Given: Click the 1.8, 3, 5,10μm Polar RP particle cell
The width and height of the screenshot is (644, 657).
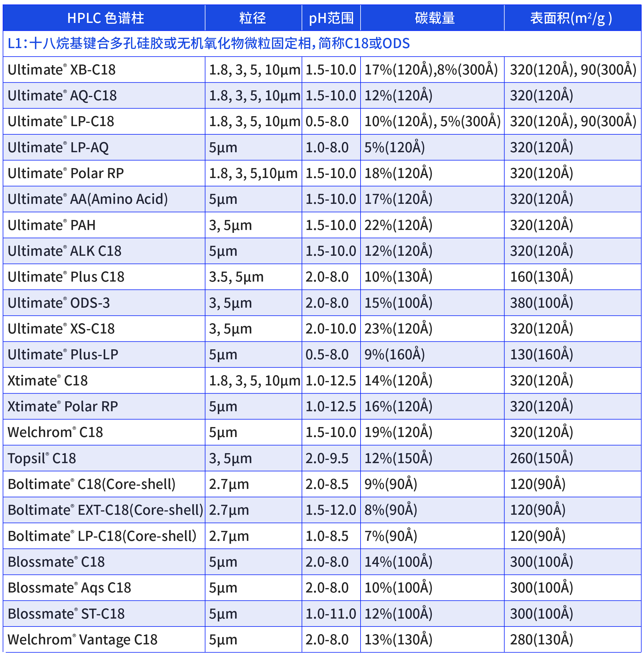Looking at the screenshot, I should (253, 174).
